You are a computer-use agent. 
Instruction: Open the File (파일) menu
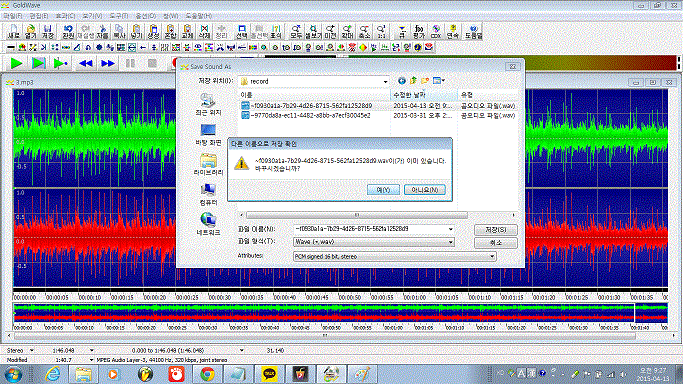[13, 16]
